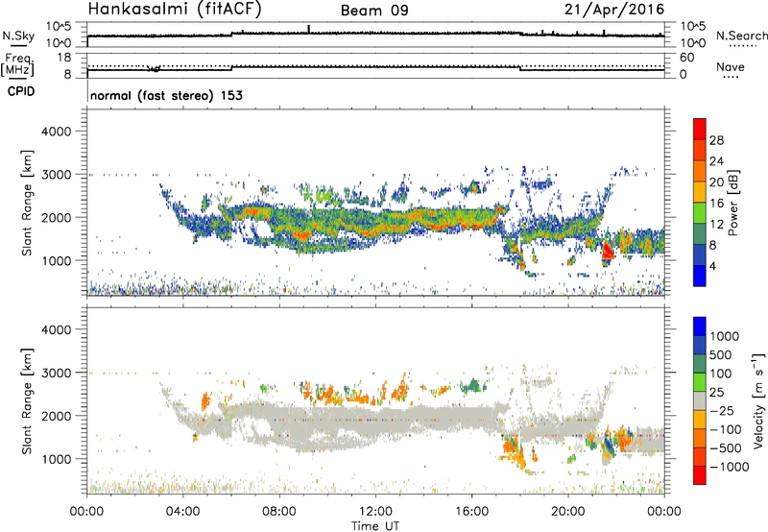Click the CPID row label

pos(21,91)
